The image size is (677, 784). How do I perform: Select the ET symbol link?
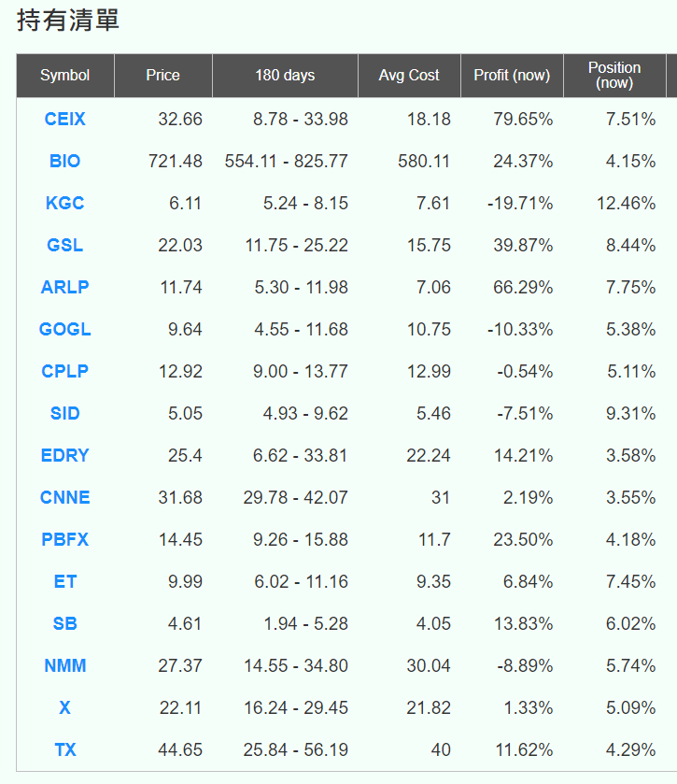pos(64,582)
